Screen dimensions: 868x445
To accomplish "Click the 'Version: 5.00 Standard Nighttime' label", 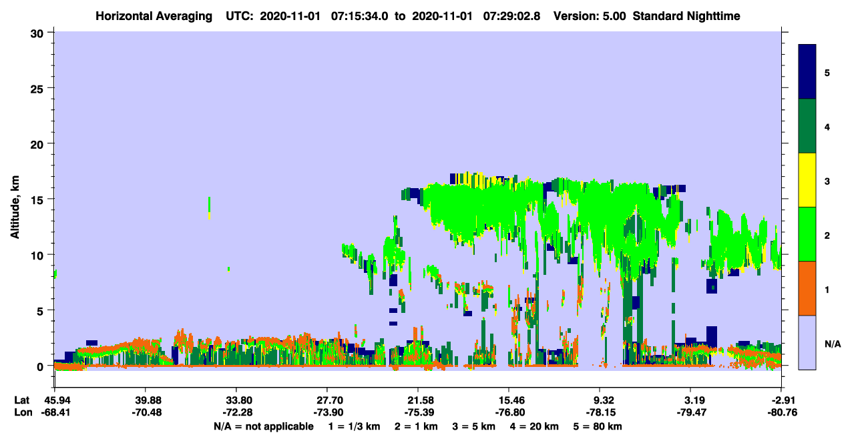I will pyautogui.click(x=646, y=15).
